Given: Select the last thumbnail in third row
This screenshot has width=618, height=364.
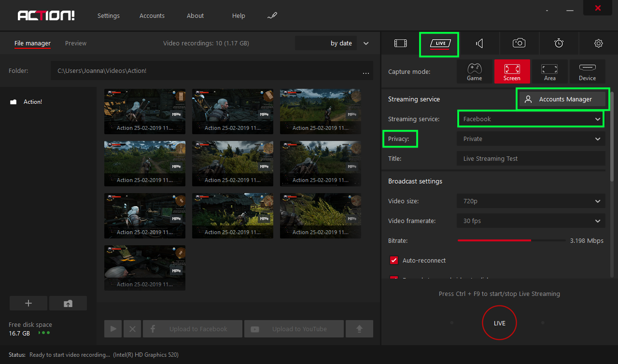Looking at the screenshot, I should pos(321,216).
